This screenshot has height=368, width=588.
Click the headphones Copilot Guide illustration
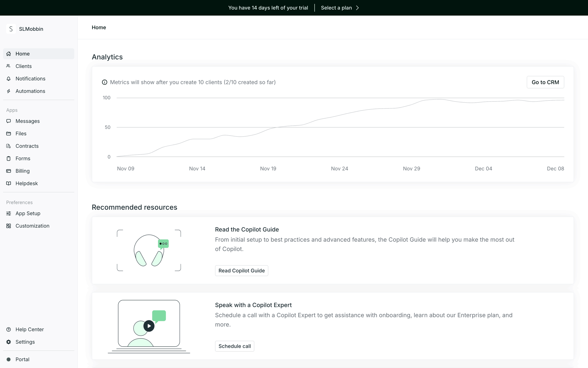(x=149, y=250)
